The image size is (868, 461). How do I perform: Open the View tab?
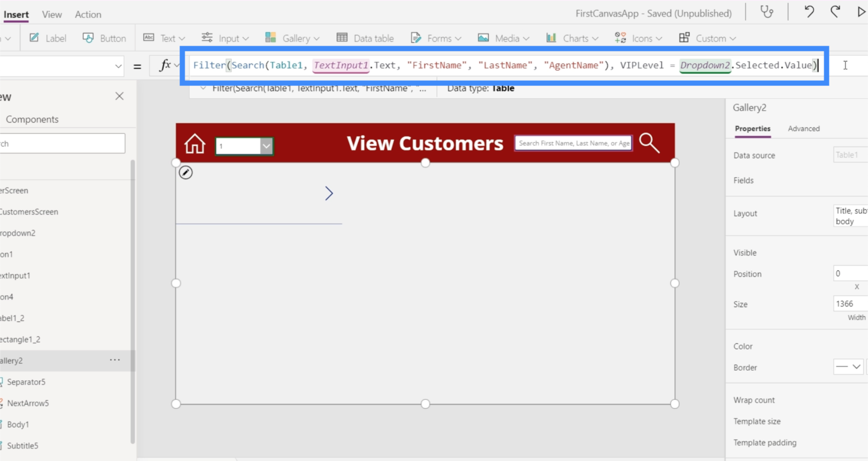(x=52, y=14)
